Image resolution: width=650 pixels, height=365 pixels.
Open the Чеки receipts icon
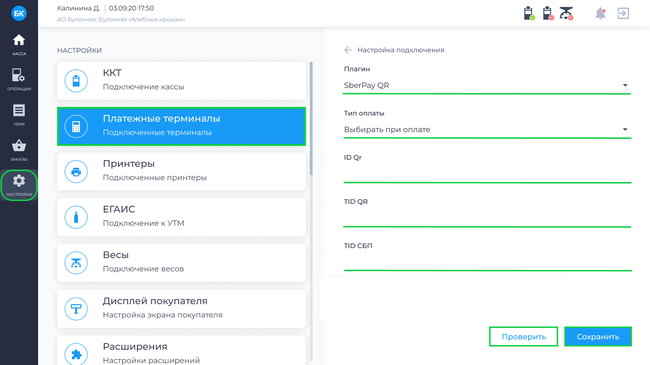tap(19, 114)
